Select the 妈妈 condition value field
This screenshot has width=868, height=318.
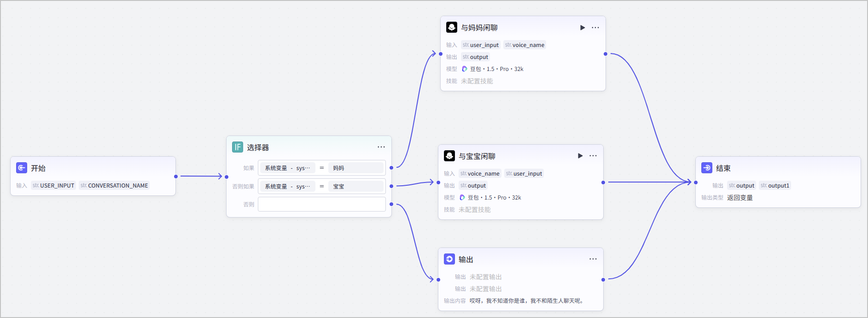pos(356,168)
